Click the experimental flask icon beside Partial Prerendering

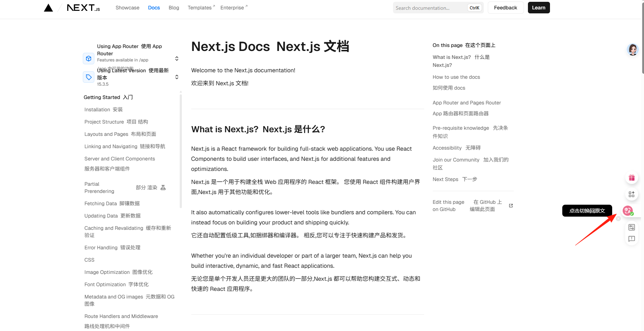[x=163, y=188]
